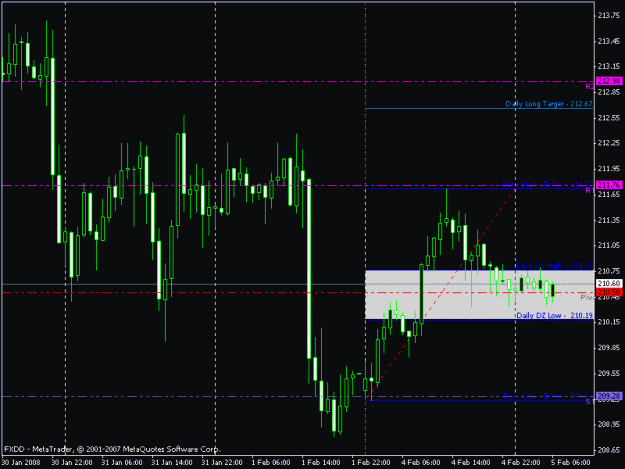Click the 'Daily High - Entry - 211.72' label
625x469 pixels.
[547, 184]
